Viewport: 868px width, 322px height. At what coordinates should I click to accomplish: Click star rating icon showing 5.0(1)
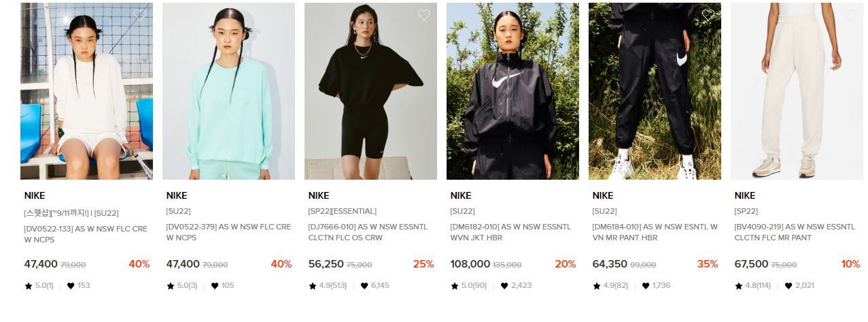pos(29,286)
